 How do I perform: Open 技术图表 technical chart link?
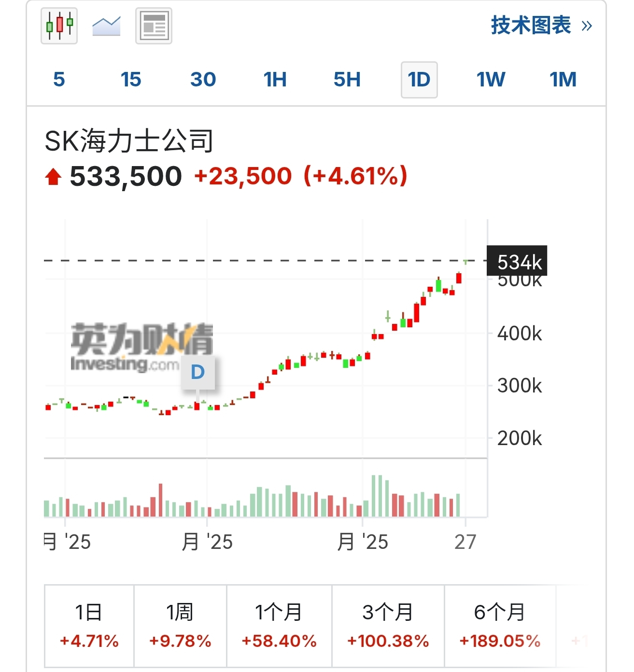pyautogui.click(x=531, y=26)
